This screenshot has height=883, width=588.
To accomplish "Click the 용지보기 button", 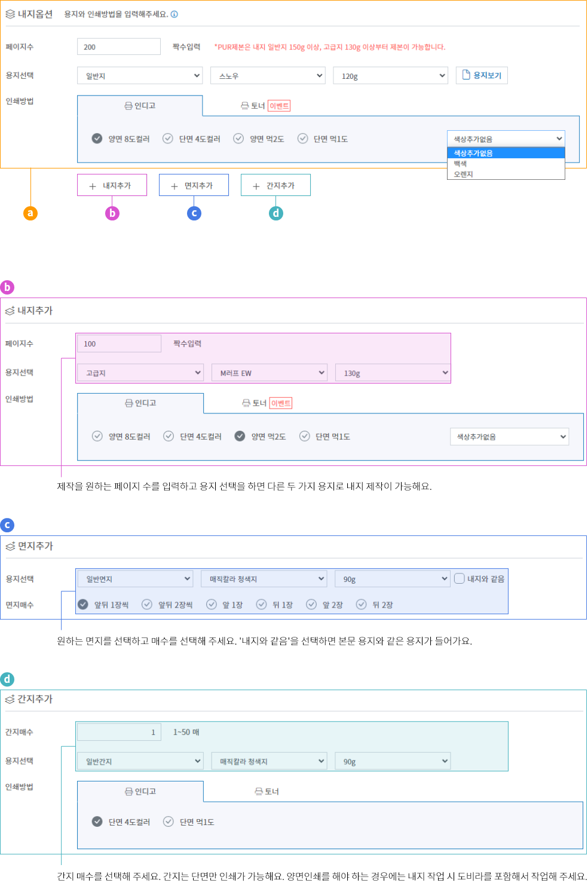I will (x=482, y=75).
